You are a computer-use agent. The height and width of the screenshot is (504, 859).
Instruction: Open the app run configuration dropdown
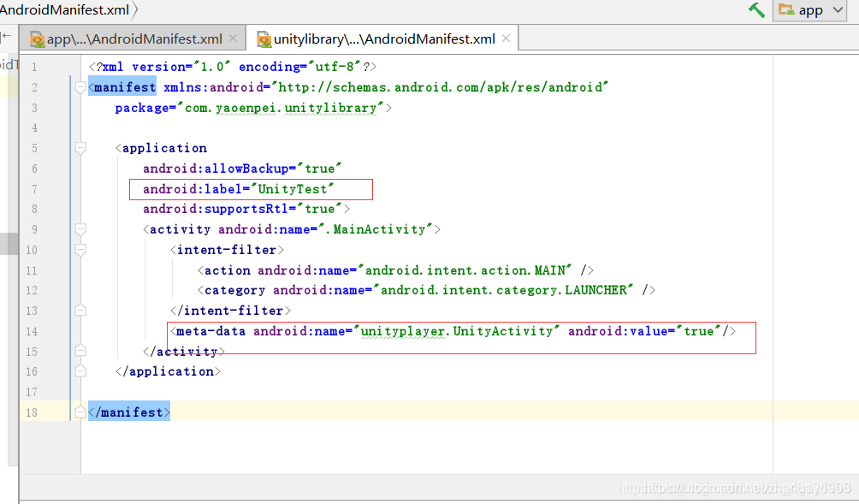click(x=809, y=10)
